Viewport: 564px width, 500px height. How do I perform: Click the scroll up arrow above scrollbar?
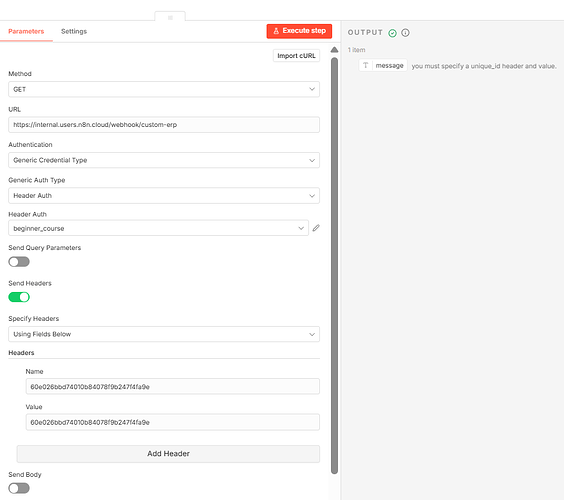tap(334, 50)
